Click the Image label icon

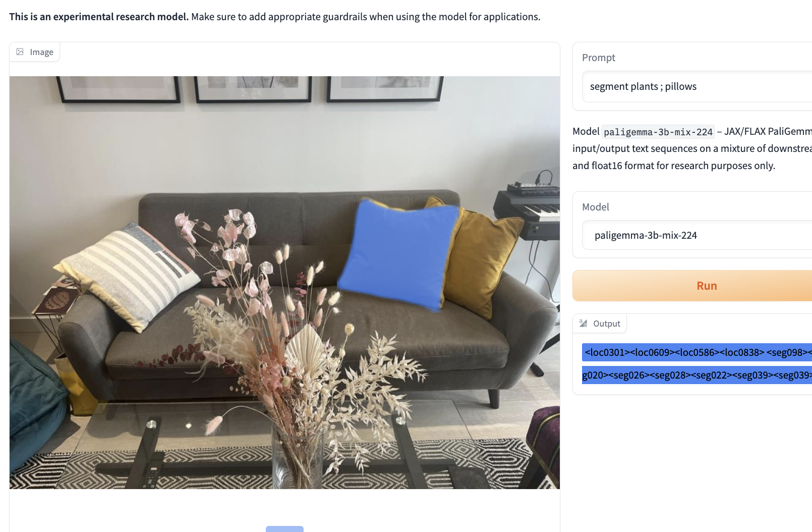click(x=20, y=52)
